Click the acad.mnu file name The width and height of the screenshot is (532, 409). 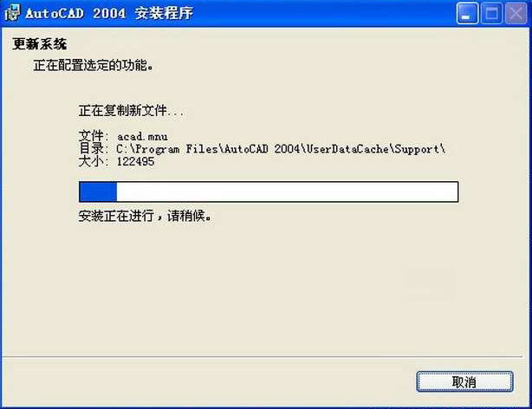coord(142,136)
